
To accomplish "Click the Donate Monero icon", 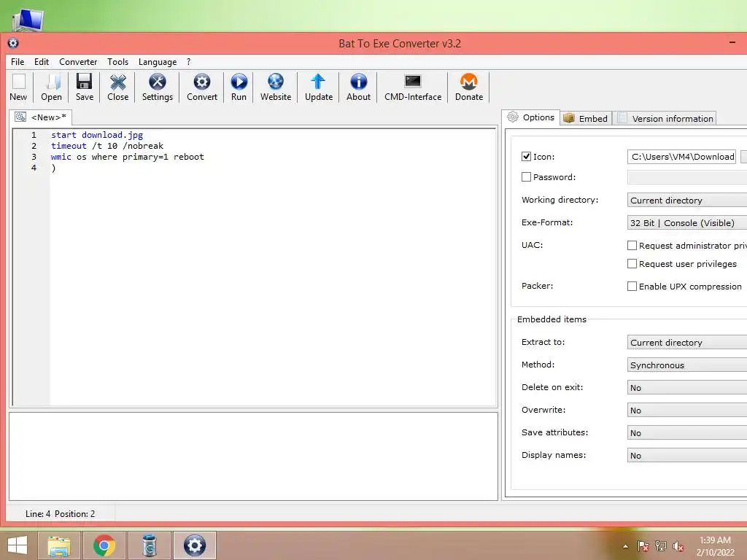I will coord(469,87).
